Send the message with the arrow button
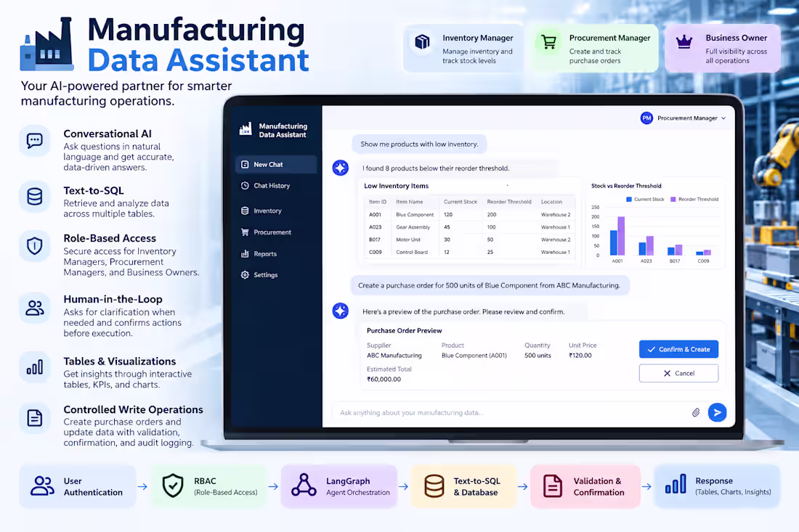This screenshot has width=799, height=532. coord(717,412)
